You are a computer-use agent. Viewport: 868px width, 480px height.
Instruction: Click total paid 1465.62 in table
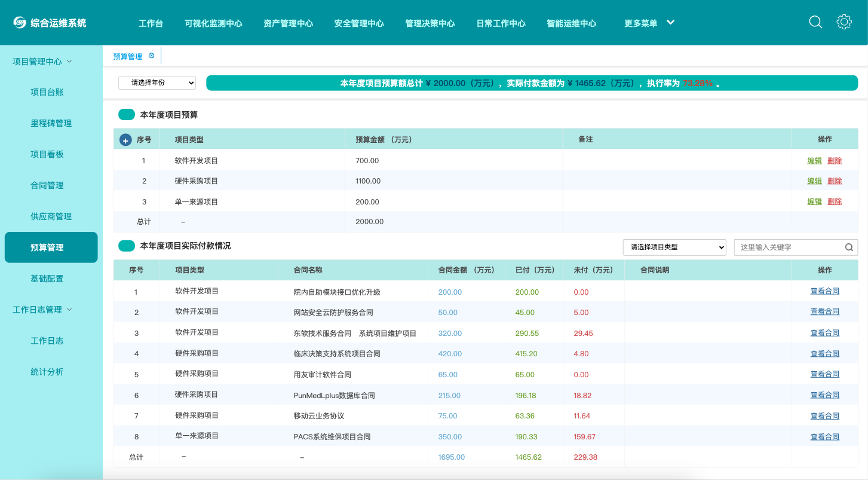pyautogui.click(x=529, y=457)
